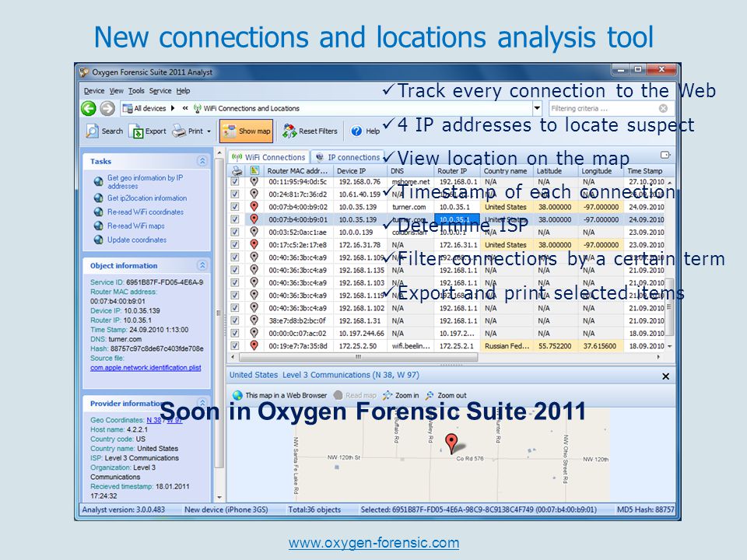Open the www.oxygen-forensic.com link
This screenshot has height=560, width=747.
pyautogui.click(x=373, y=543)
